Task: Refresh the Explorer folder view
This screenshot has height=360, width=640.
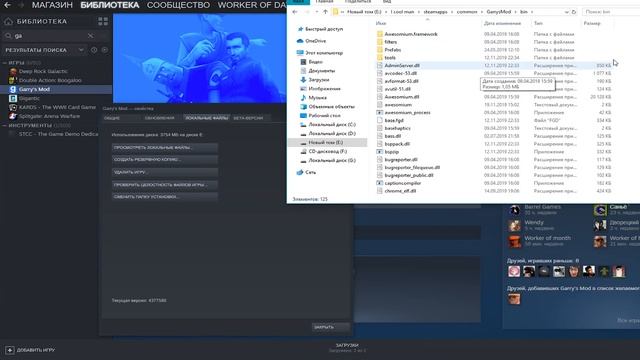Action: tap(574, 12)
